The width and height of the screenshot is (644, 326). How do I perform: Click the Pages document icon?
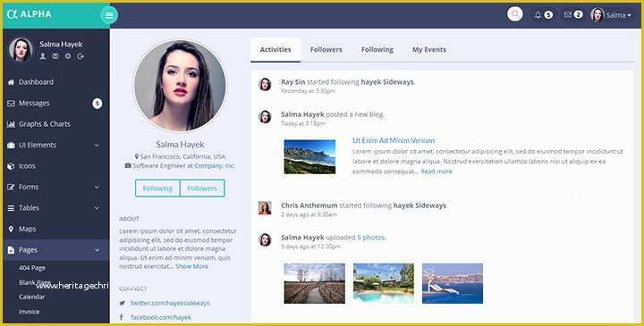click(11, 250)
